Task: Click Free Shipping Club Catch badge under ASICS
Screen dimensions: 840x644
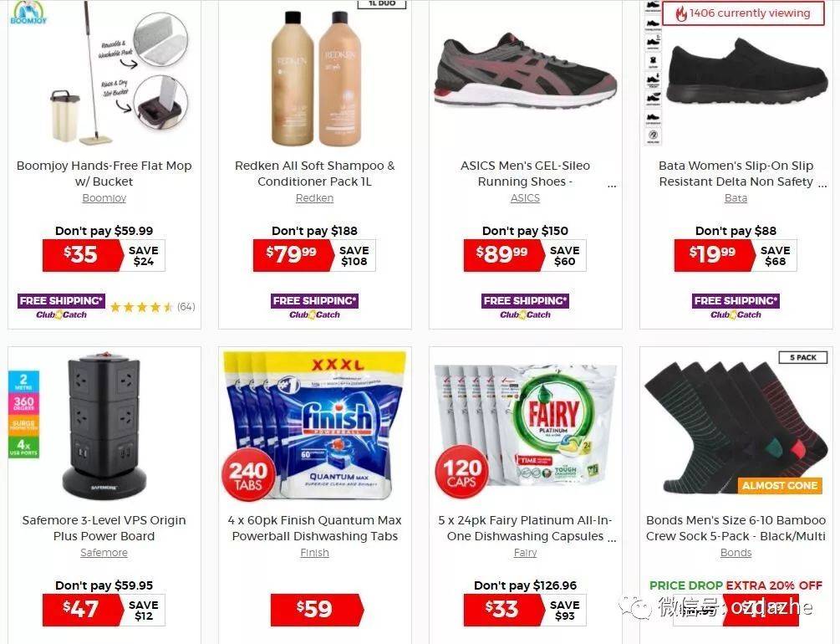Action: coord(525,307)
